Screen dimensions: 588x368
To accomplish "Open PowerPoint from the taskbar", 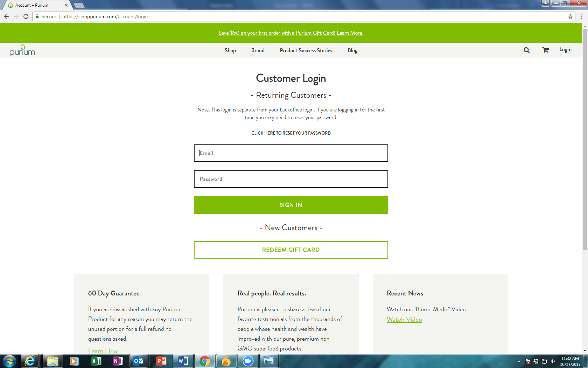I will tap(161, 361).
